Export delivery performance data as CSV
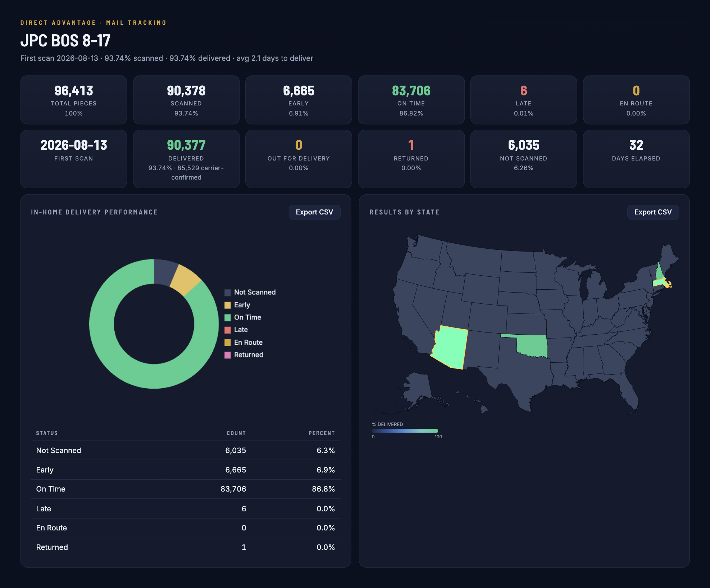The height and width of the screenshot is (588, 710). tap(314, 212)
